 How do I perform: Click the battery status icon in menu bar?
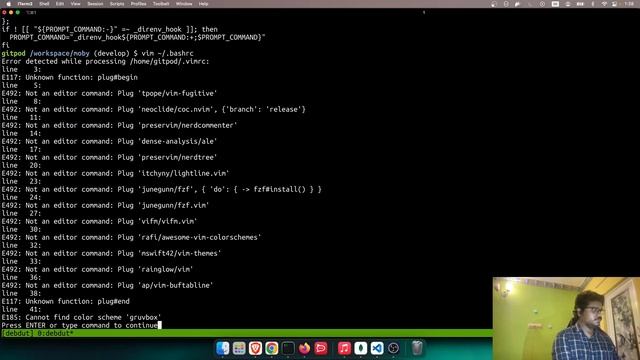[580, 4]
